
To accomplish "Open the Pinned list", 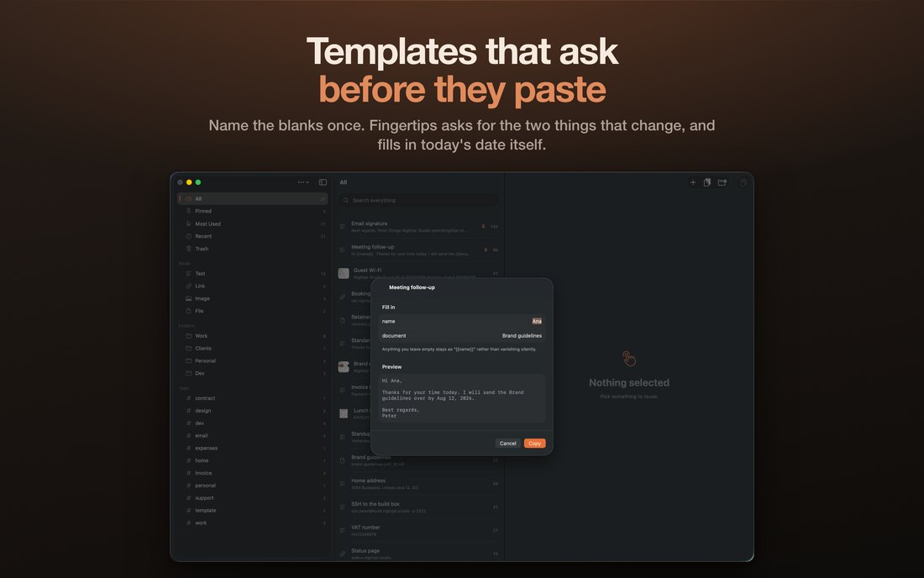I will [x=252, y=211].
